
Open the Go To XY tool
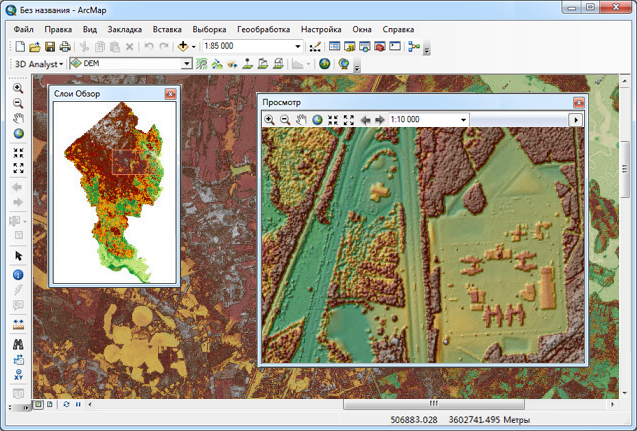(18, 375)
